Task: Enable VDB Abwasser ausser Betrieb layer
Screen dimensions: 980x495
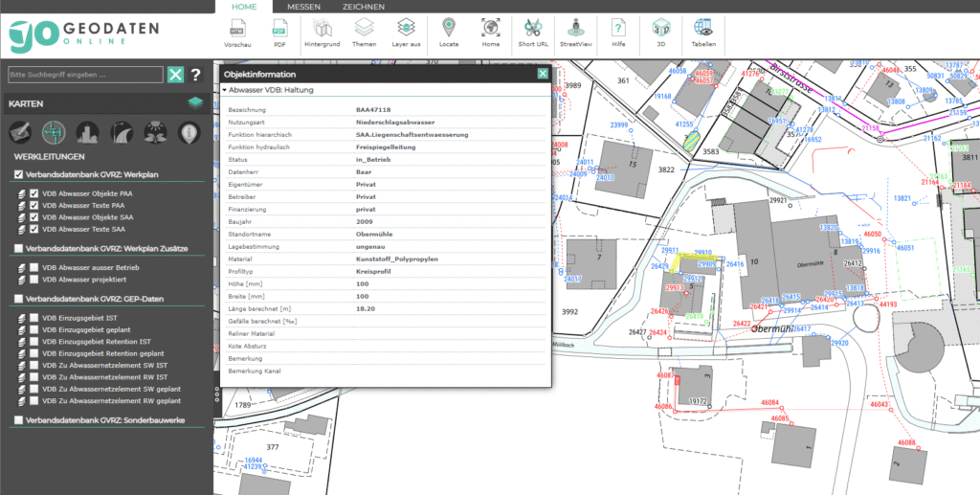Action: (x=34, y=267)
